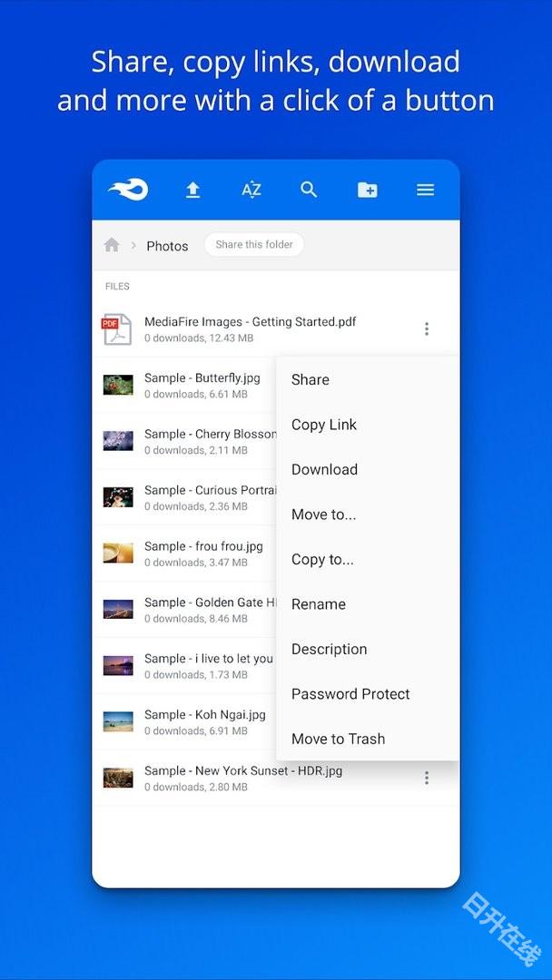Open options for Getting Started.pdf
552x980 pixels.
(427, 328)
